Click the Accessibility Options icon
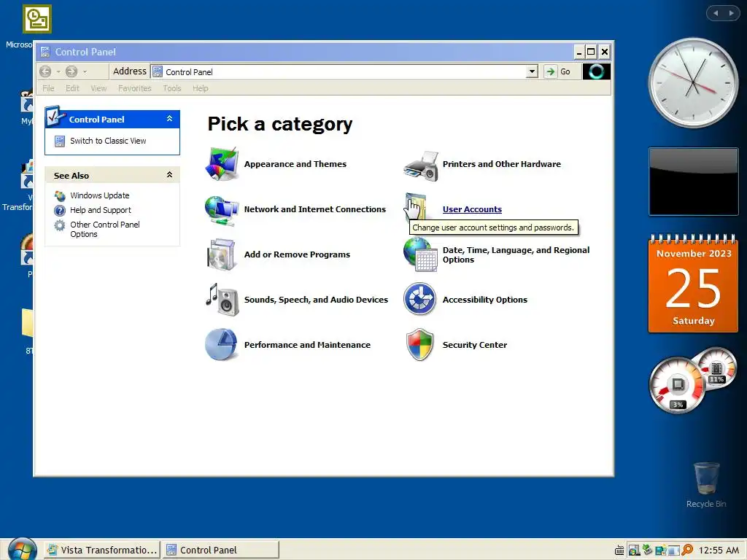 419,299
